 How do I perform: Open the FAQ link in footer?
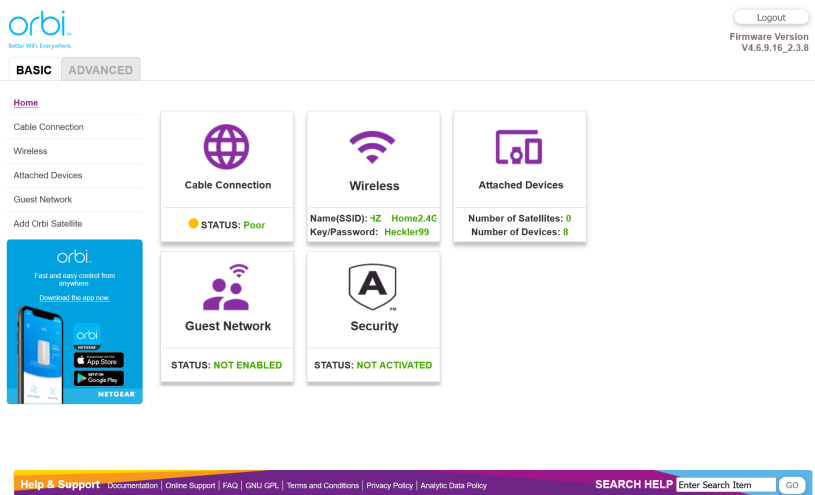click(230, 485)
